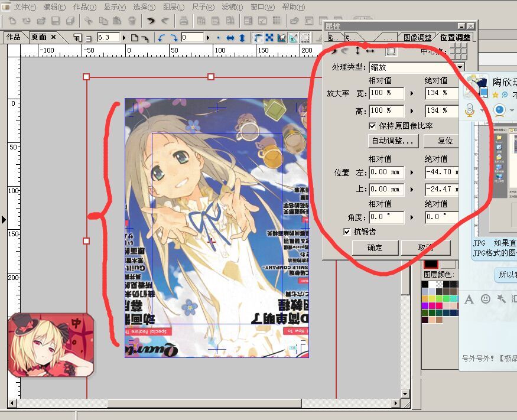This screenshot has height=420, width=517.
Task: Click the fit-to-window blue arrows icon
Action: point(269,38)
